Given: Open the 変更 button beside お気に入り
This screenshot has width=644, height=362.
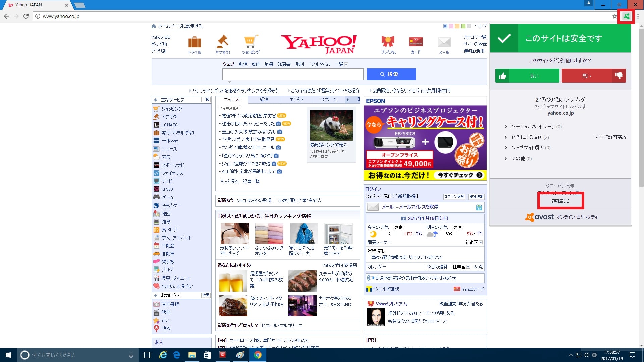Looking at the screenshot, I should click(206, 295).
